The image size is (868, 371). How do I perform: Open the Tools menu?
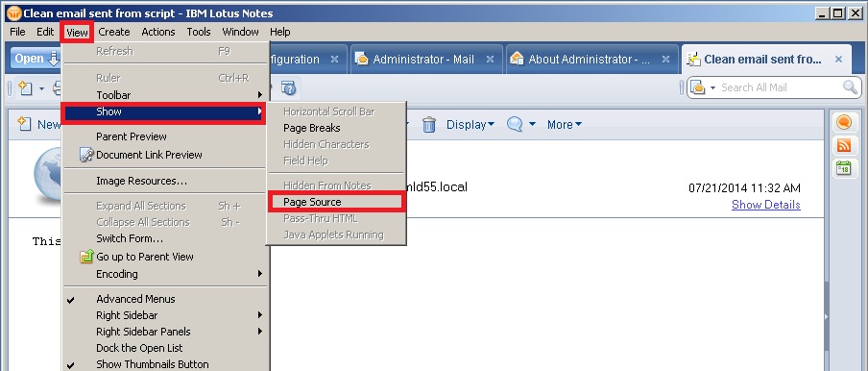click(199, 32)
